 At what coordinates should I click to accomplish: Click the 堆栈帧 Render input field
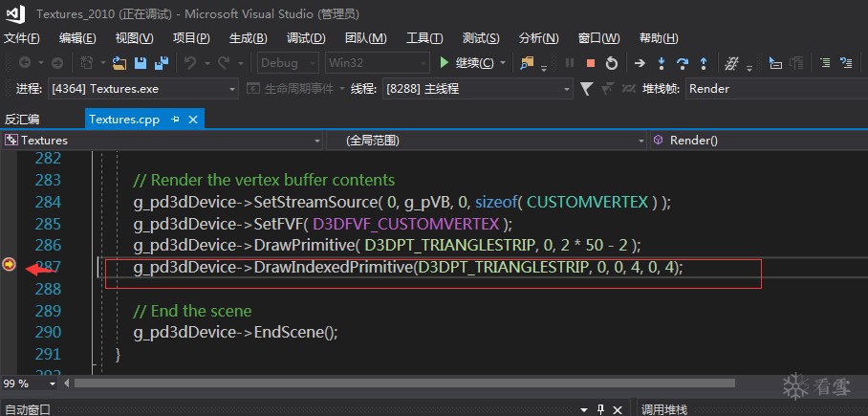[x=776, y=89]
